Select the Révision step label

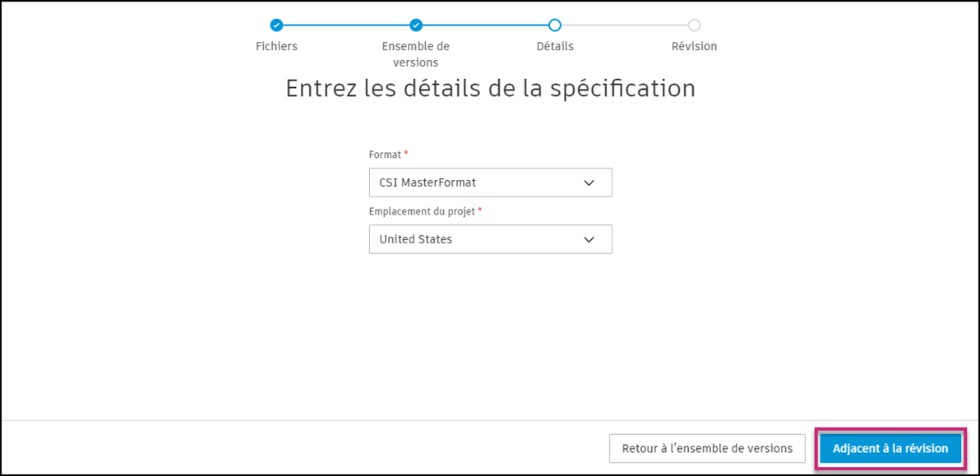[693, 46]
